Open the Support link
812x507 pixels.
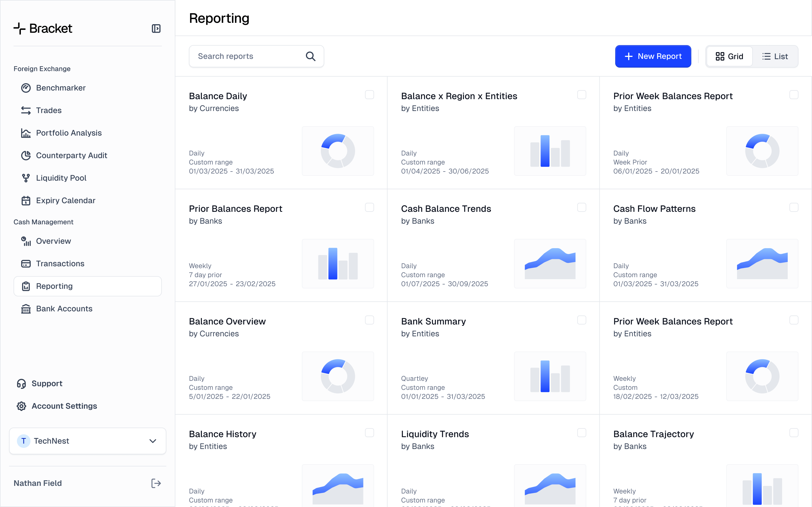tap(47, 383)
